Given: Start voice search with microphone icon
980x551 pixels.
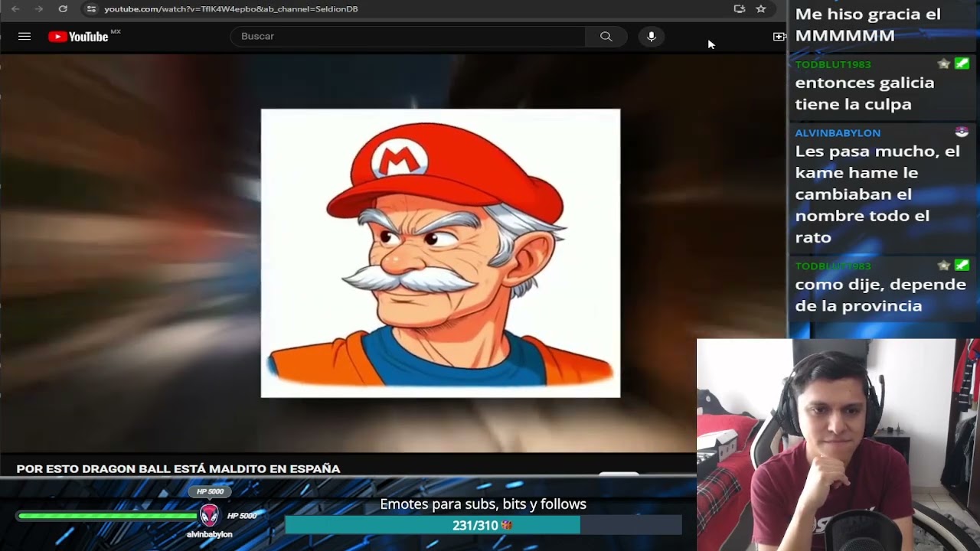Looking at the screenshot, I should [652, 36].
